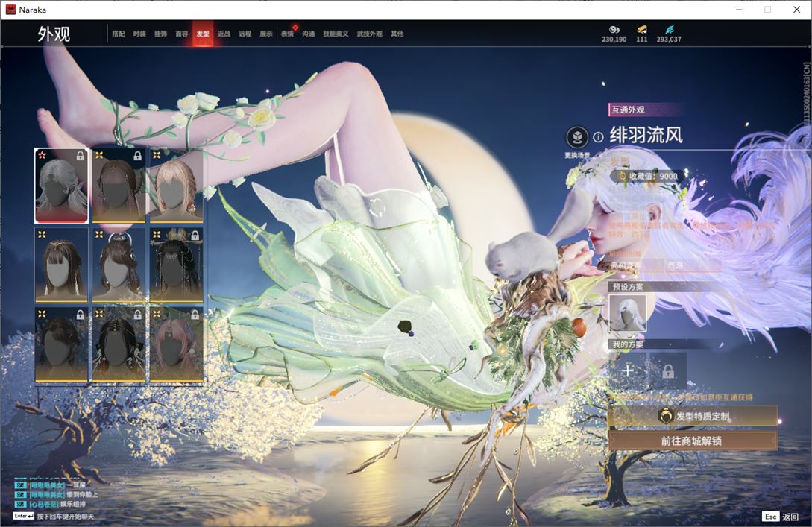Click the 互通外观 label

[x=628, y=110]
